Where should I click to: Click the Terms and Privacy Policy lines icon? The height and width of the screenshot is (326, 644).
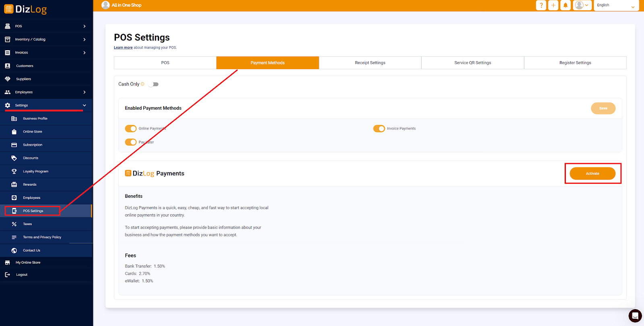(x=14, y=237)
